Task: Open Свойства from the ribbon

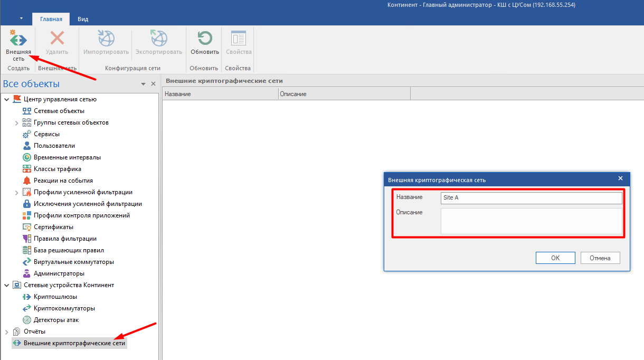Action: [239, 39]
